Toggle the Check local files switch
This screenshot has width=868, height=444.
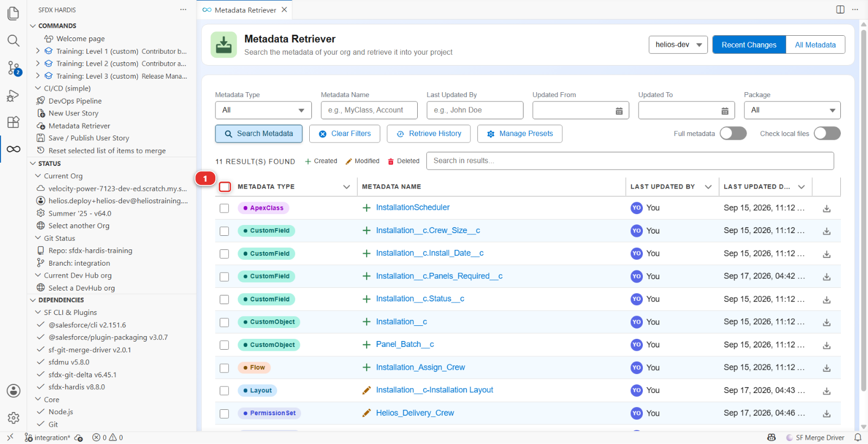tap(827, 133)
